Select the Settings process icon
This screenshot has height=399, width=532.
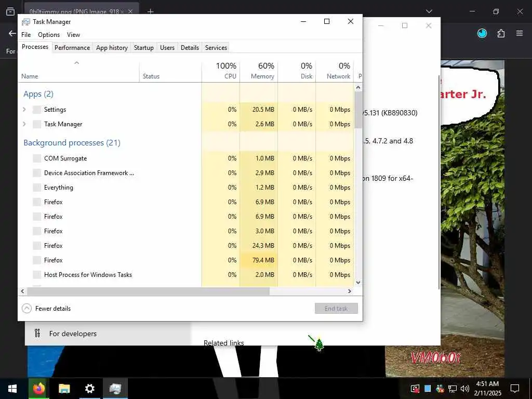point(37,109)
